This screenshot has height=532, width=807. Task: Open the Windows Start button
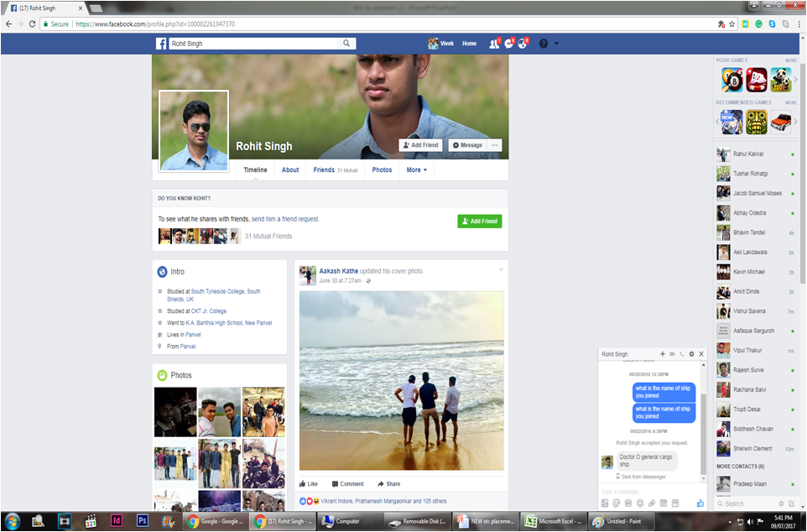point(12,521)
